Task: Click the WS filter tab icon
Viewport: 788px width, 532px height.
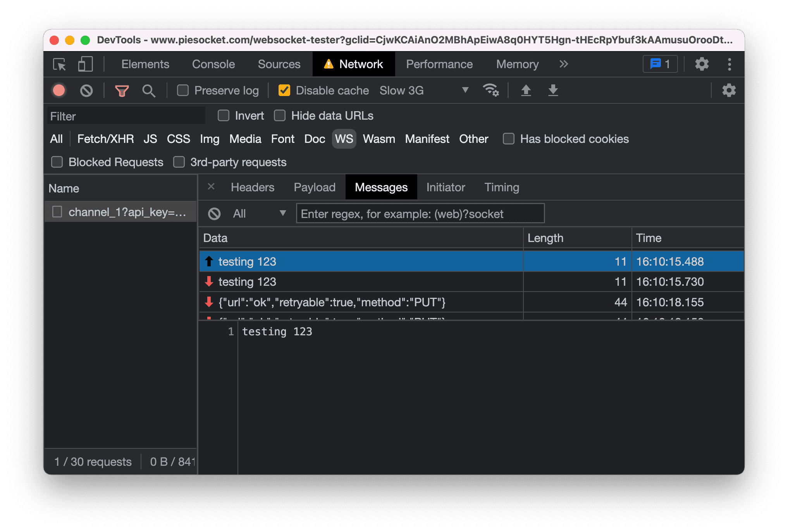Action: point(343,139)
